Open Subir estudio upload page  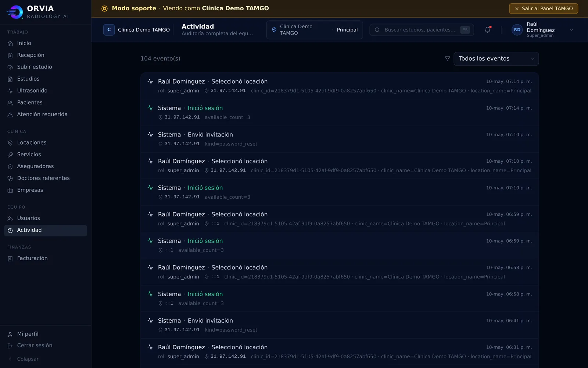pyautogui.click(x=45, y=67)
